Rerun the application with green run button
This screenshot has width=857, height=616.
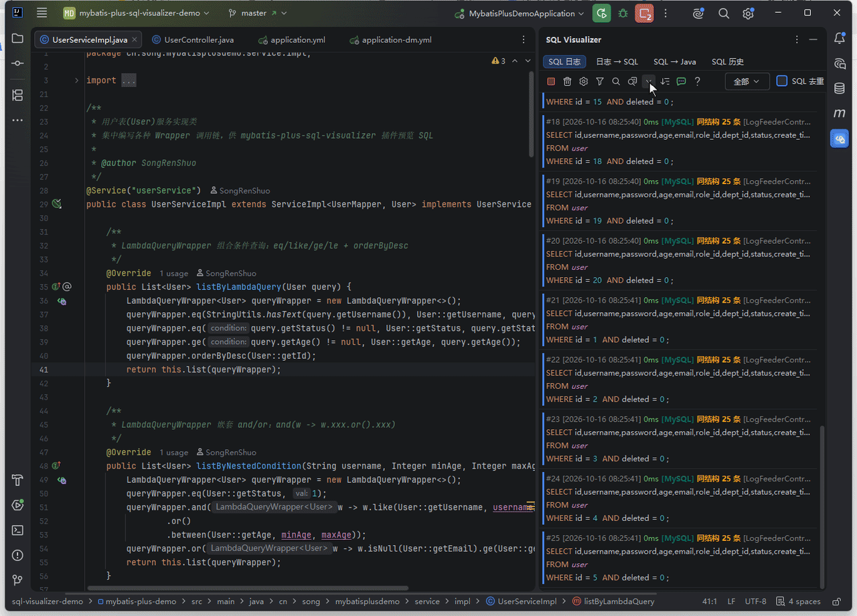(x=602, y=13)
